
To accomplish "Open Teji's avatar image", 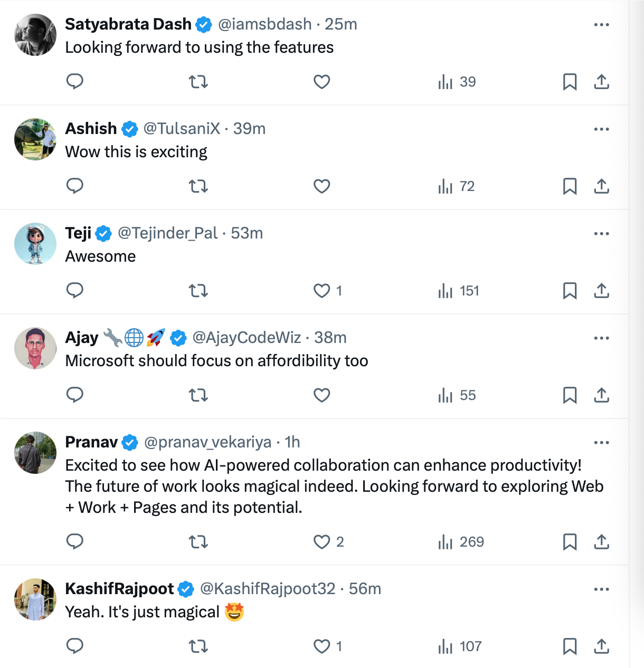I will point(35,244).
